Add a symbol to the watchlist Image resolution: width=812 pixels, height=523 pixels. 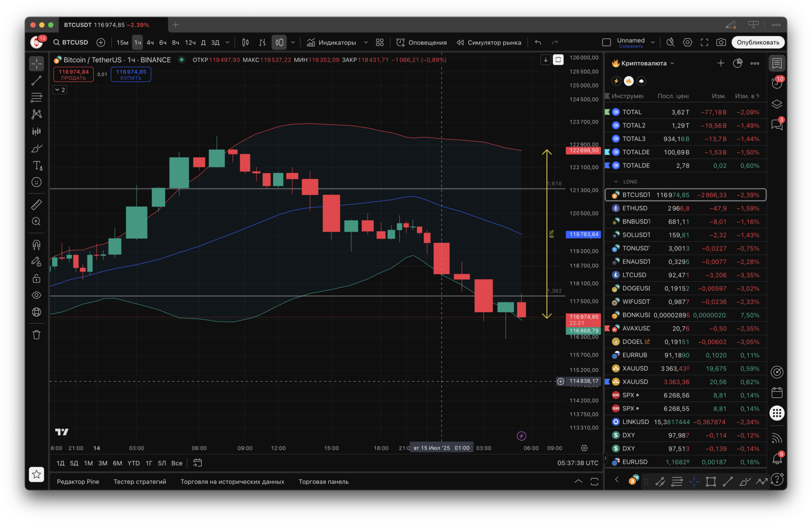(x=721, y=63)
